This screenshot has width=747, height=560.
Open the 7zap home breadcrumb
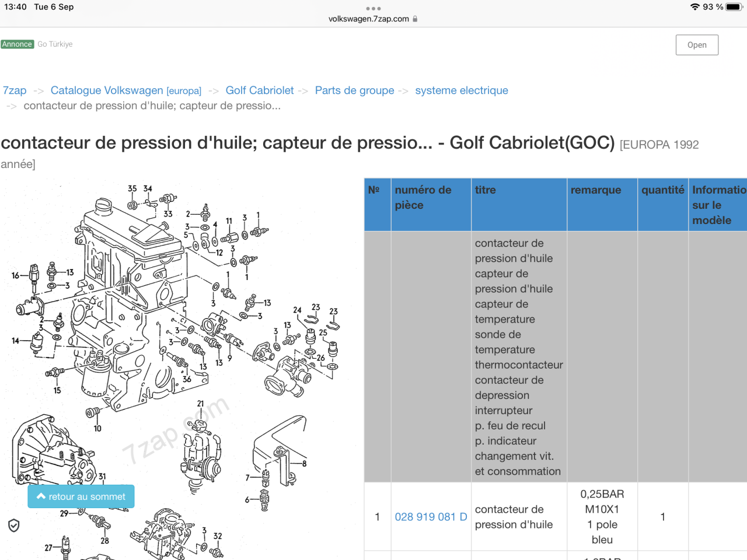pyautogui.click(x=15, y=90)
